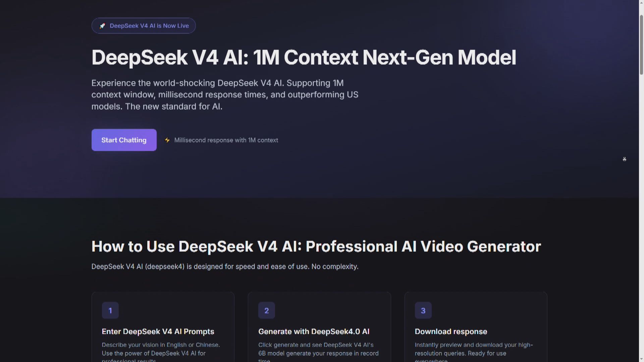This screenshot has width=644, height=362.
Task: Click the 'How to Use DeepSeek V4 AI' section heading
Action: click(316, 246)
